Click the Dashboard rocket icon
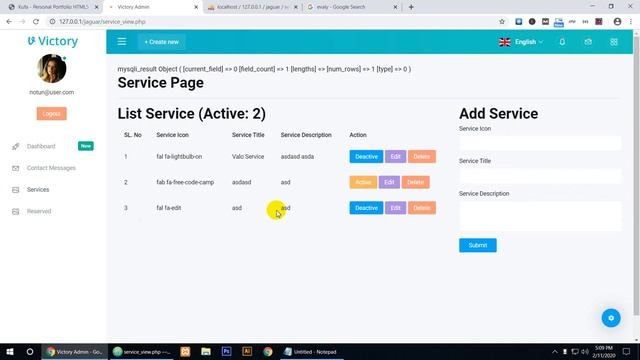 pos(16,146)
